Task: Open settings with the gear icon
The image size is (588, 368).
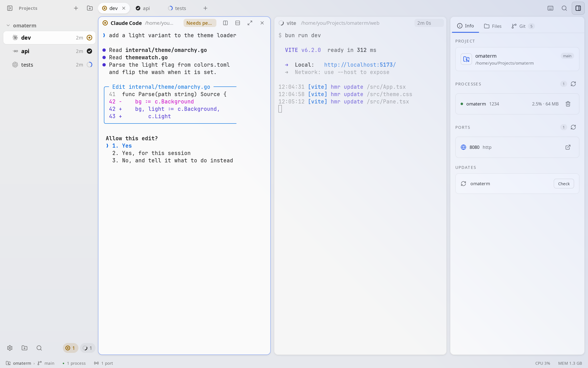Action: [10, 348]
